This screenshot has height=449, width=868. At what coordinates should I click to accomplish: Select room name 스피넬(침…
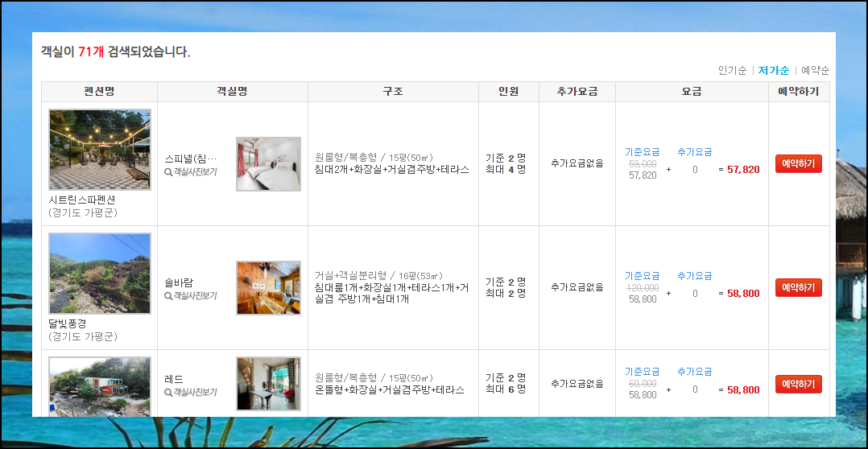pyautogui.click(x=190, y=159)
